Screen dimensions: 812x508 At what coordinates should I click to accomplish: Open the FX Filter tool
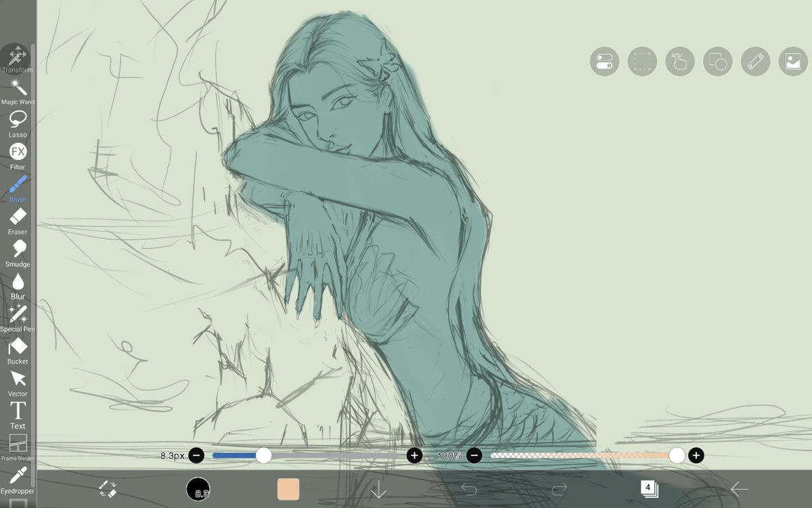[18, 156]
